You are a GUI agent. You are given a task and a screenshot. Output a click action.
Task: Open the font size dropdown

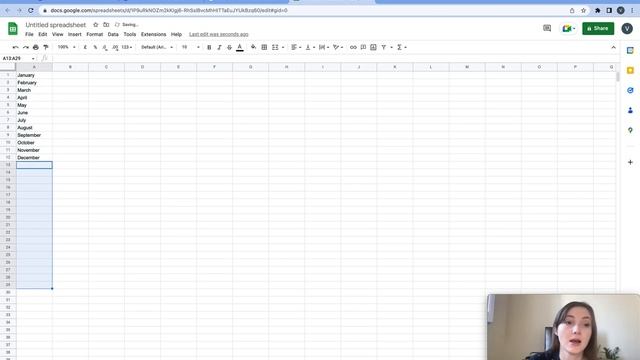(191, 47)
